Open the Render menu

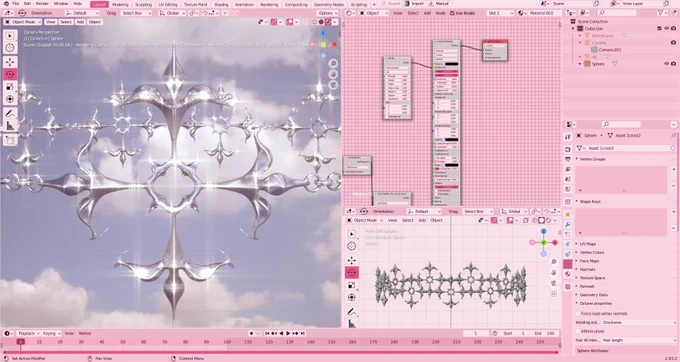coord(42,4)
